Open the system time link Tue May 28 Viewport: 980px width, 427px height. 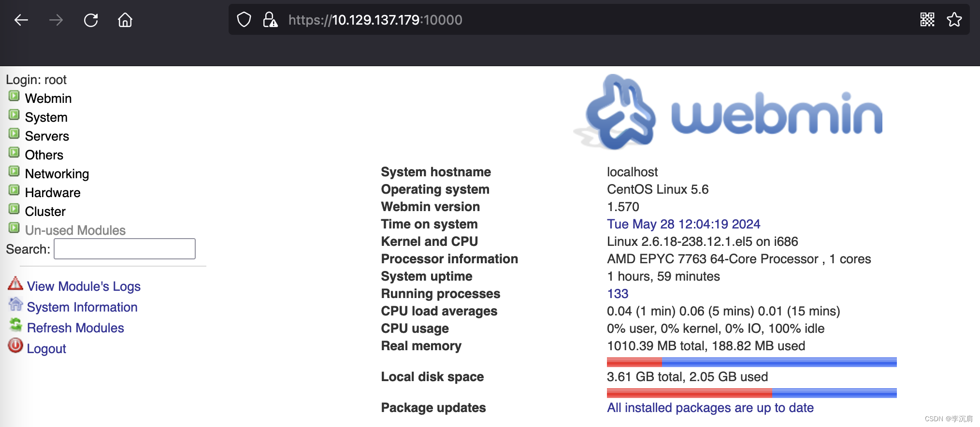683,224
